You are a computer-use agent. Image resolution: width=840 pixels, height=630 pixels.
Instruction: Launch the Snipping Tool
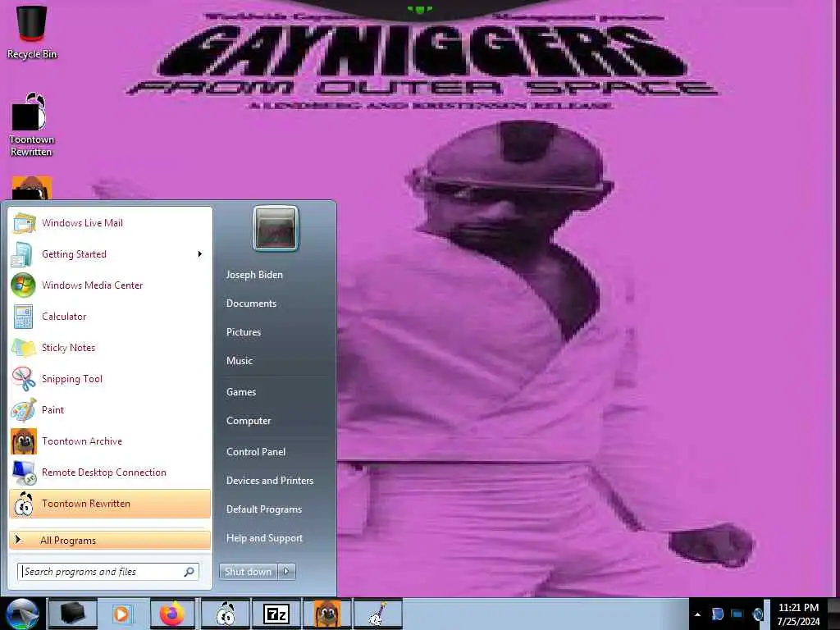click(x=110, y=379)
